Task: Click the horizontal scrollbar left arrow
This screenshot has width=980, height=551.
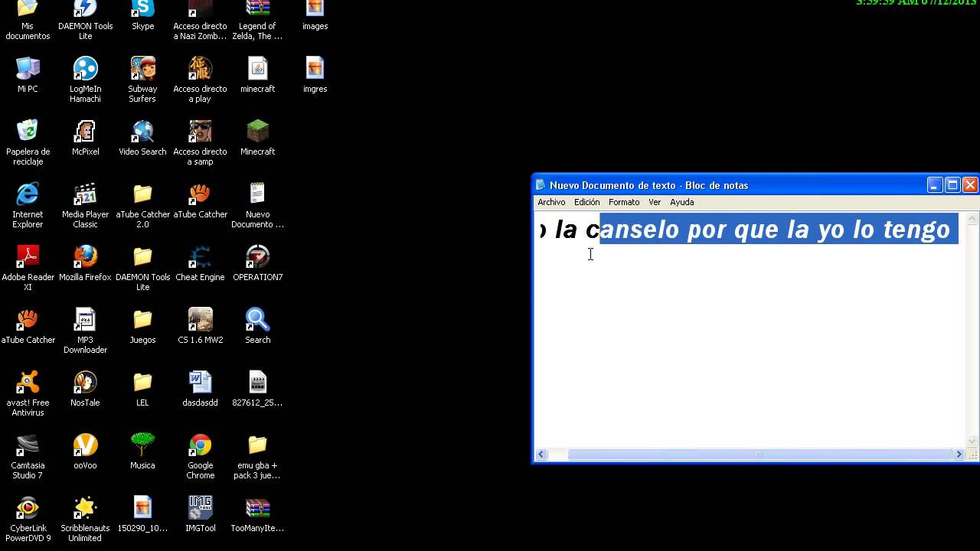Action: point(541,454)
